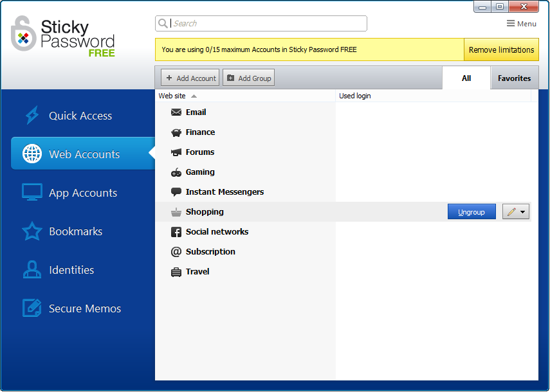Open the Shopping edit pencil dropdown
Screen dimensions: 550x392
(x=516, y=212)
